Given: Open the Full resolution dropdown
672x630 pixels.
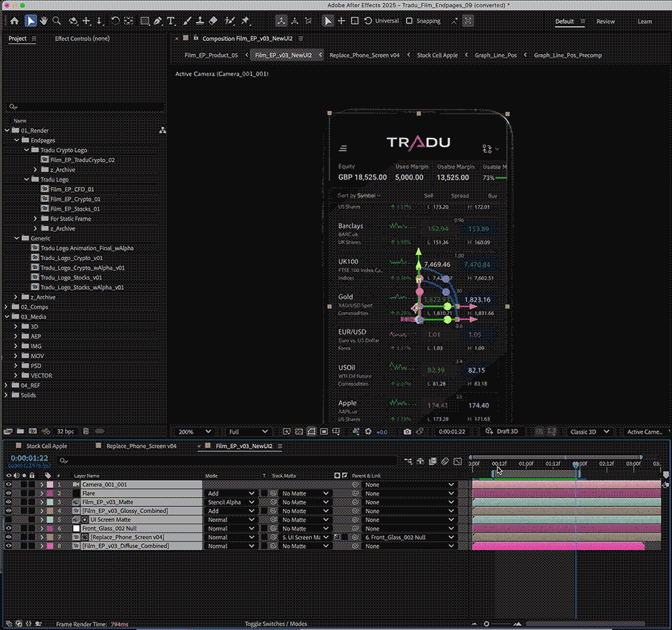Looking at the screenshot, I should click(248, 432).
